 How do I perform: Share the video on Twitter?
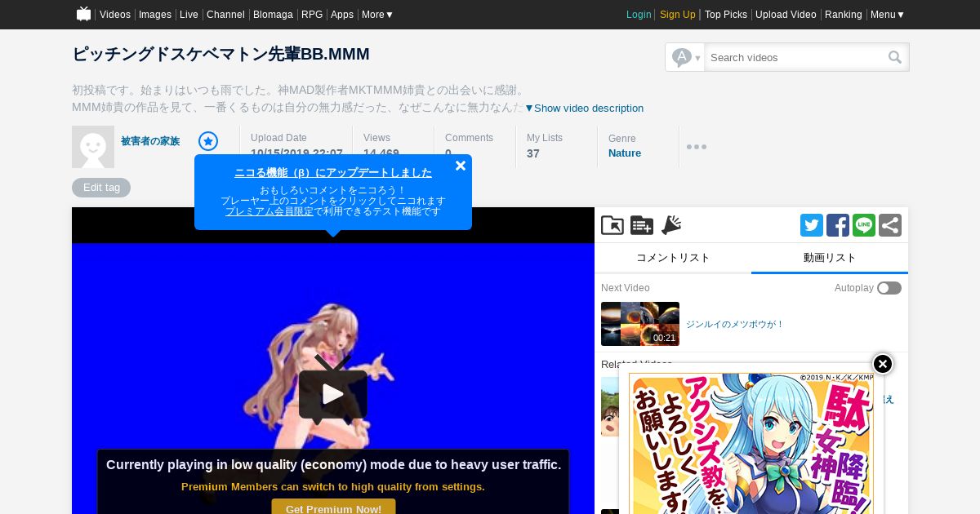point(812,225)
